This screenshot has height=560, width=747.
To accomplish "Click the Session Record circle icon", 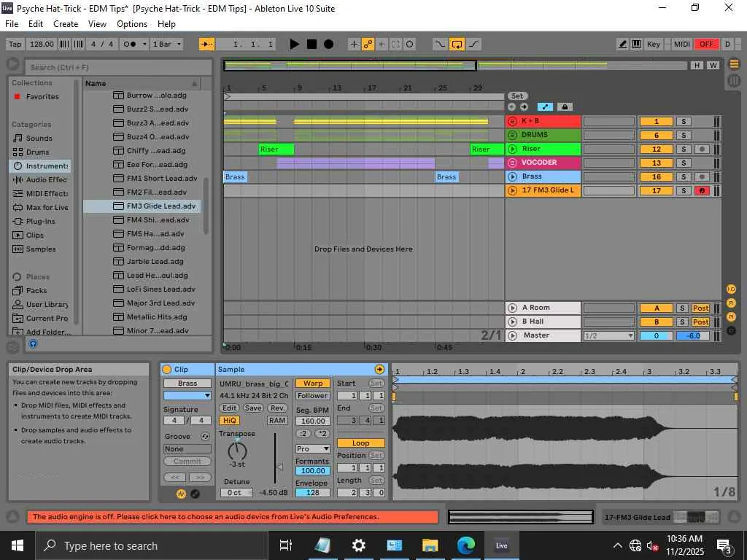I will coord(410,44).
